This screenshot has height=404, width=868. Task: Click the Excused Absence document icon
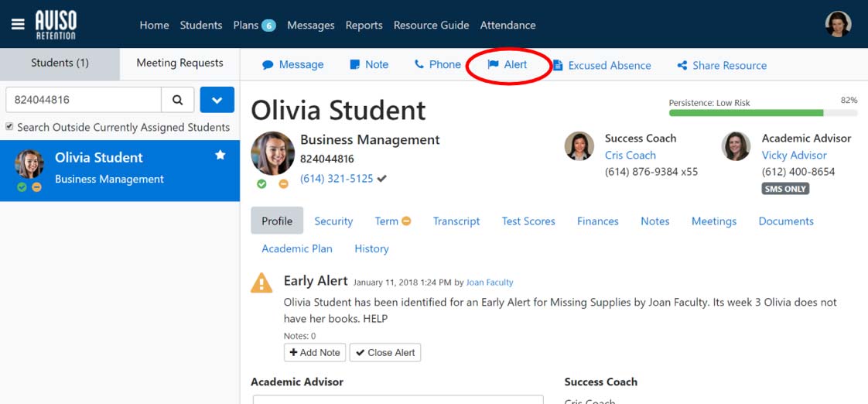[557, 66]
